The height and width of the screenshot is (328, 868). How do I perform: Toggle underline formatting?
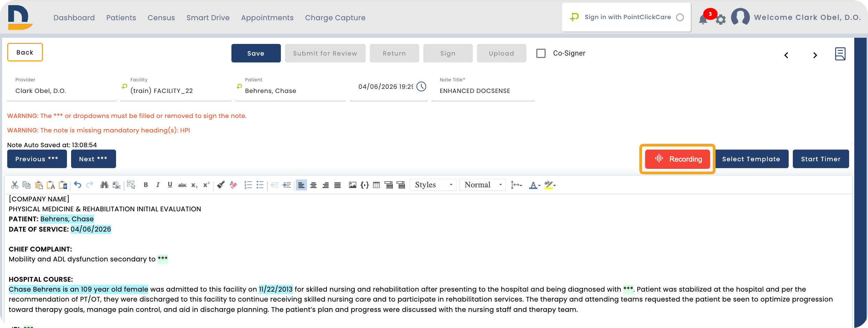coord(170,185)
